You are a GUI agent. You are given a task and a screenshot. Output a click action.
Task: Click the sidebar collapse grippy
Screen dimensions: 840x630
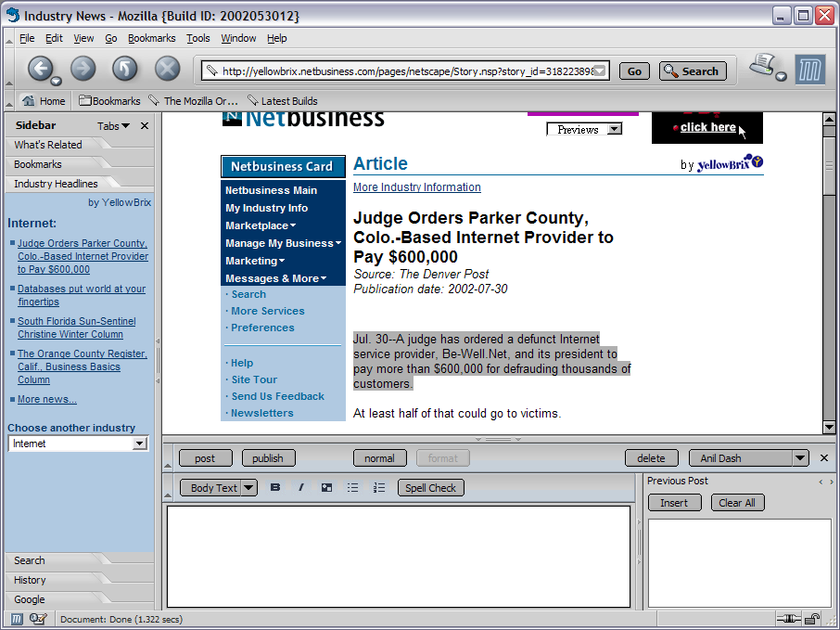158,360
